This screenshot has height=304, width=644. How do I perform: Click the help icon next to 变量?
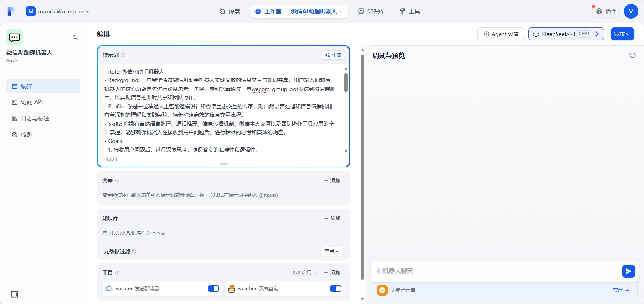tap(117, 181)
